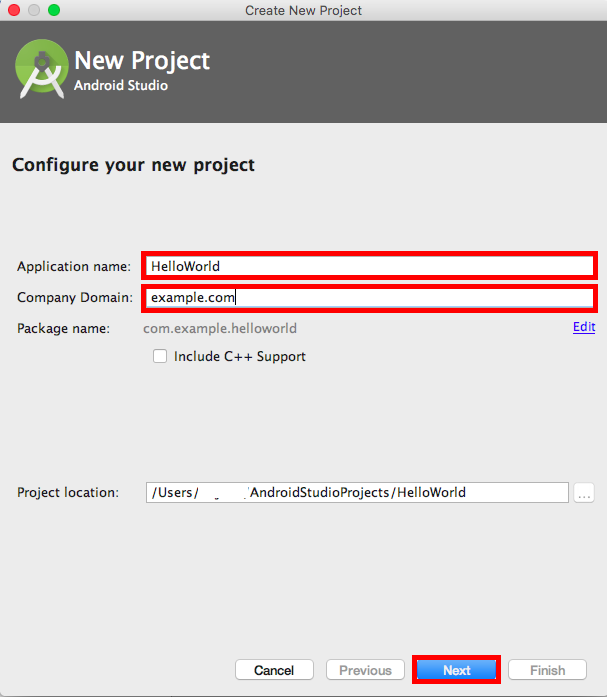Open the project location browse button

pyautogui.click(x=585, y=492)
